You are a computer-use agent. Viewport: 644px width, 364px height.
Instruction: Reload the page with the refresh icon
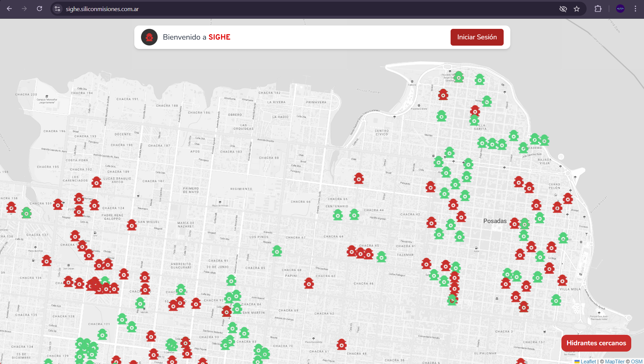coord(39,9)
